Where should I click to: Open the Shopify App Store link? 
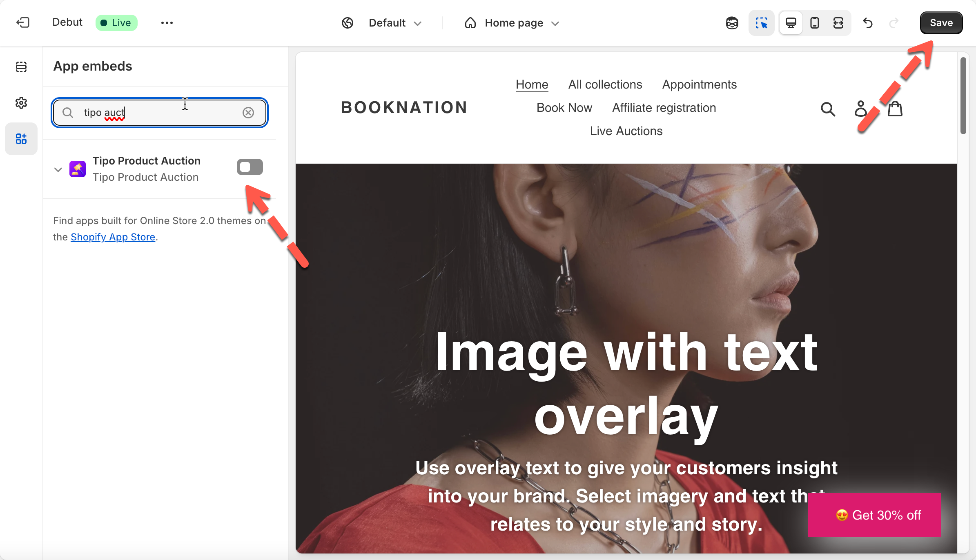(x=113, y=237)
